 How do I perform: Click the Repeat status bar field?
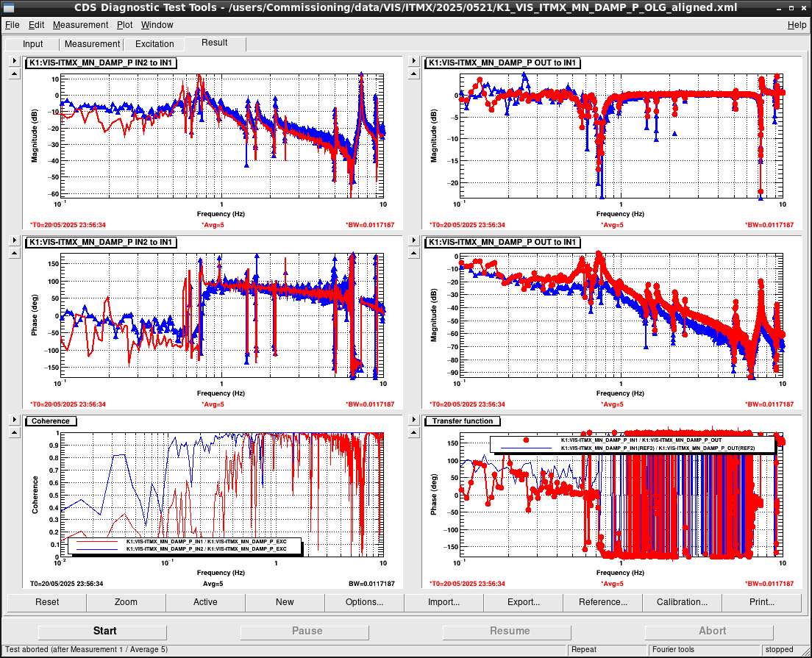606,650
